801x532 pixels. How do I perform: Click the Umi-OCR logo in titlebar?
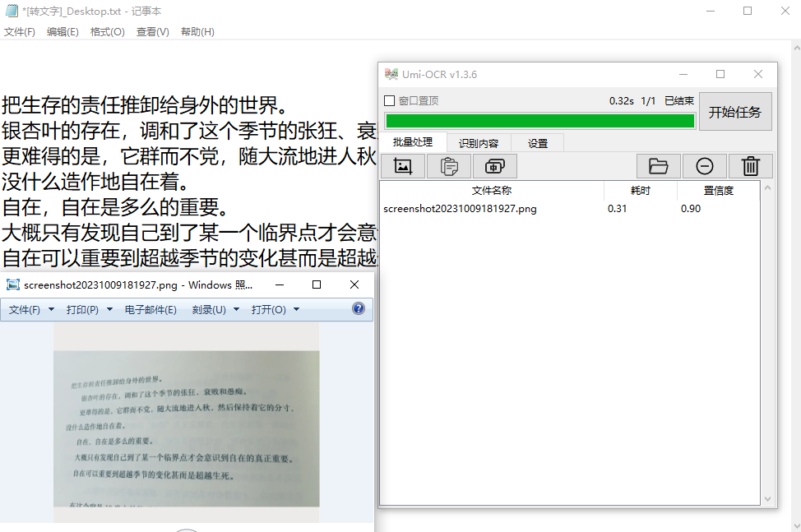(390, 74)
